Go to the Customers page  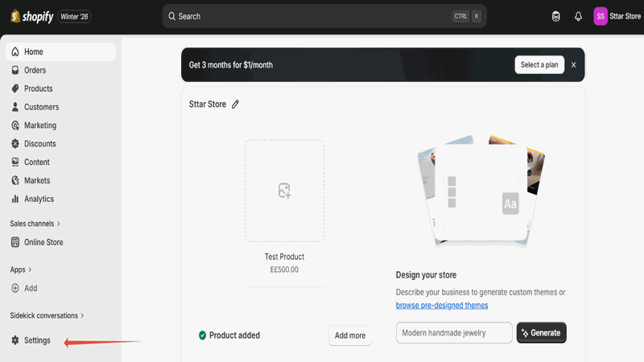41,107
